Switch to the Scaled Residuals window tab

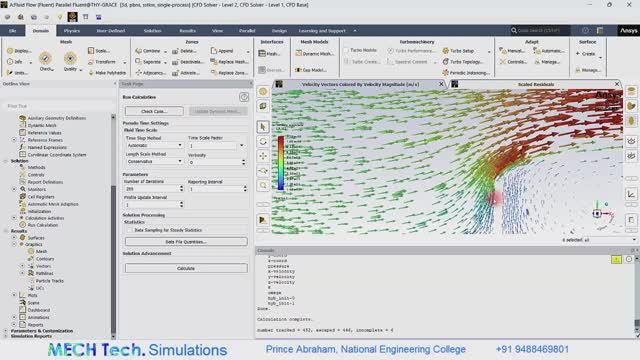535,84
